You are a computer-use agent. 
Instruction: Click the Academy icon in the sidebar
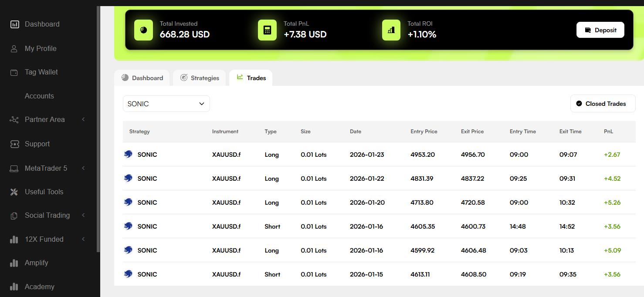click(14, 287)
